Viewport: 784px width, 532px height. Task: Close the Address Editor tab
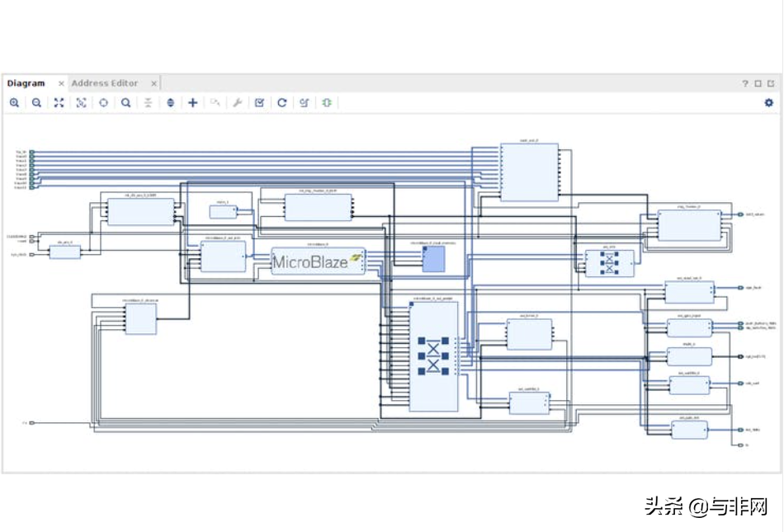point(154,84)
